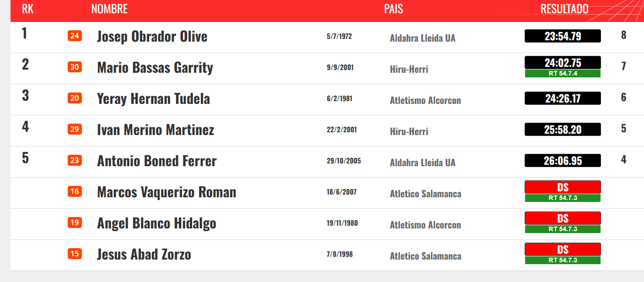This screenshot has height=282, width=644.
Task: Click Marcos Vaquerizo Roman's red DS badge
Action: (563, 187)
